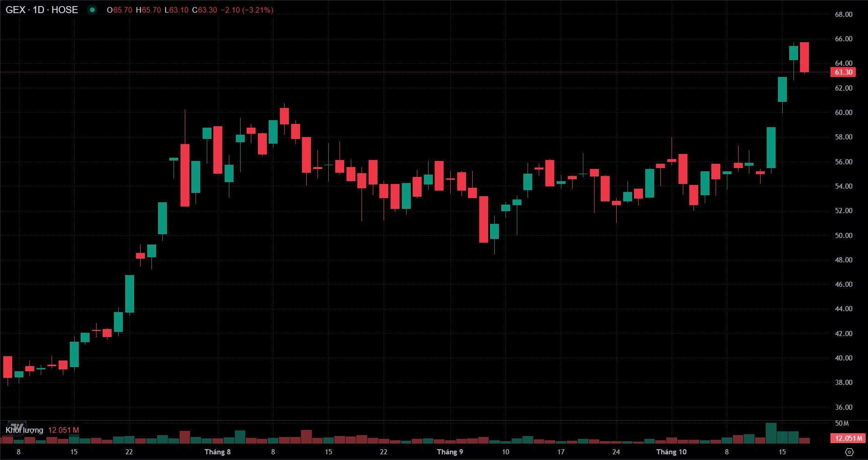The width and height of the screenshot is (868, 460).
Task: Click the 68.00 price axis label
Action: point(843,15)
